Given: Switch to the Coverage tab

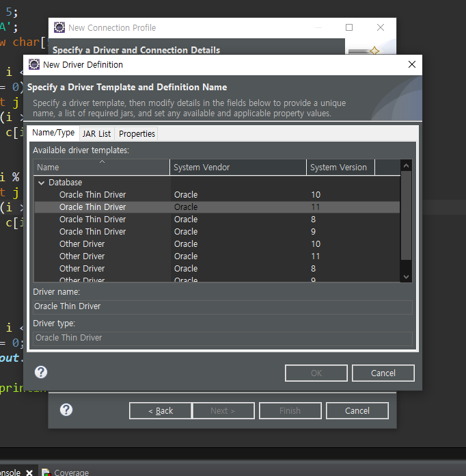Looking at the screenshot, I should (65, 473).
